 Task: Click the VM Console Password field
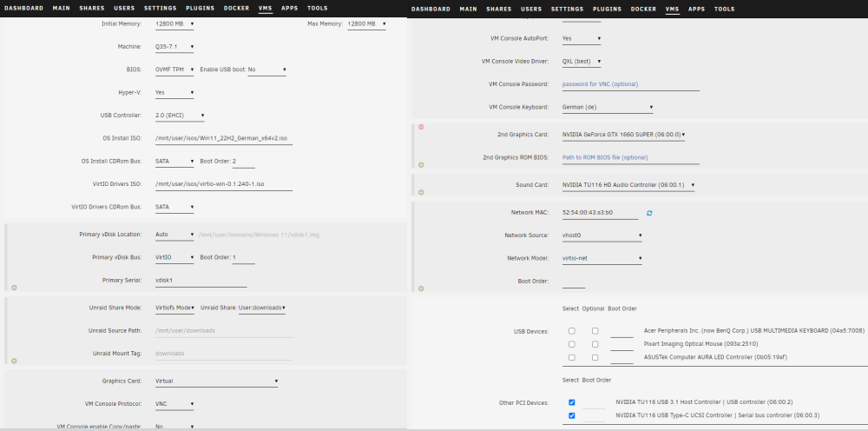pyautogui.click(x=630, y=84)
